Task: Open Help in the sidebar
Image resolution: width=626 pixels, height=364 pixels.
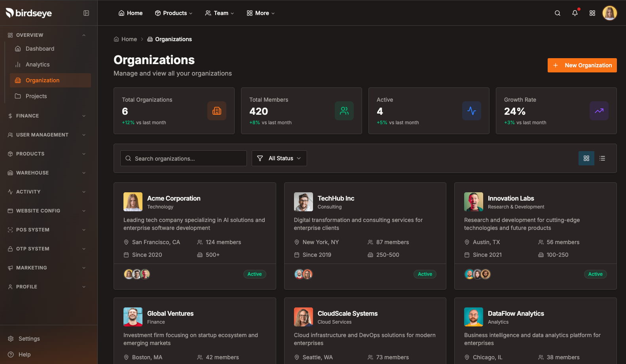Action: pyautogui.click(x=49, y=355)
